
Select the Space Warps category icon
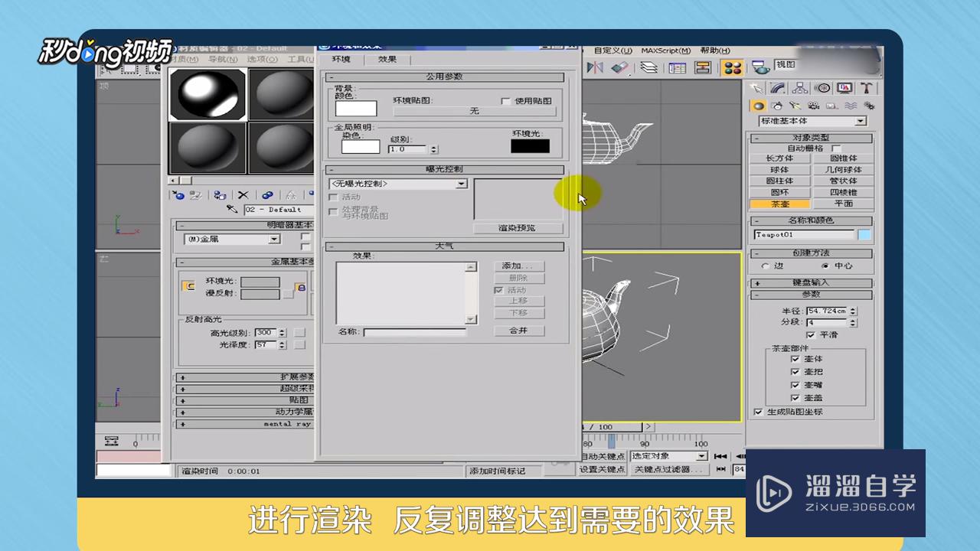coord(851,106)
